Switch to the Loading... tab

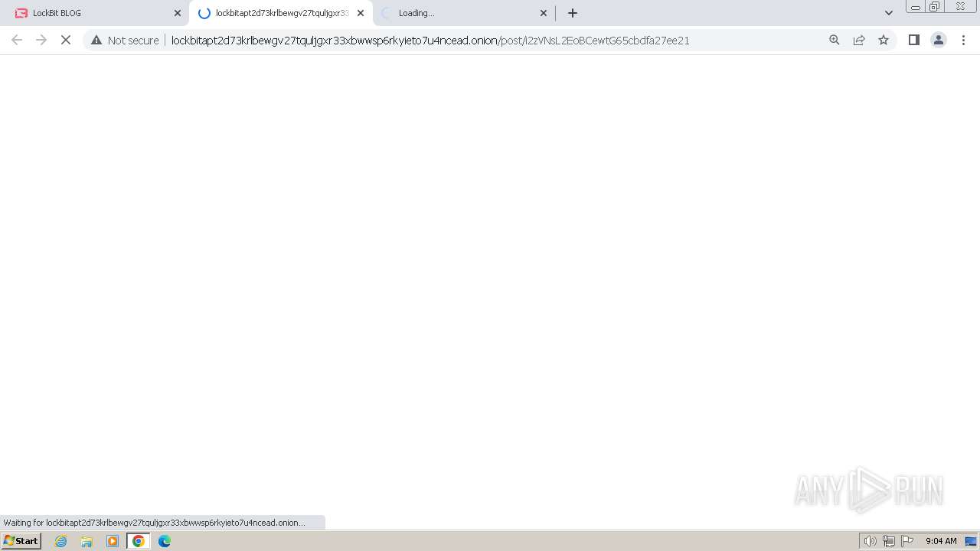click(x=463, y=13)
